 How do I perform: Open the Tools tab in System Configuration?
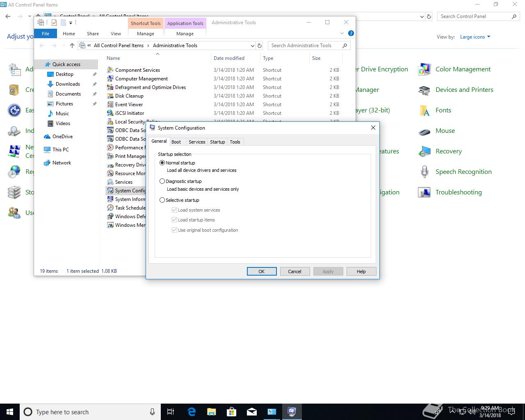pyautogui.click(x=235, y=142)
